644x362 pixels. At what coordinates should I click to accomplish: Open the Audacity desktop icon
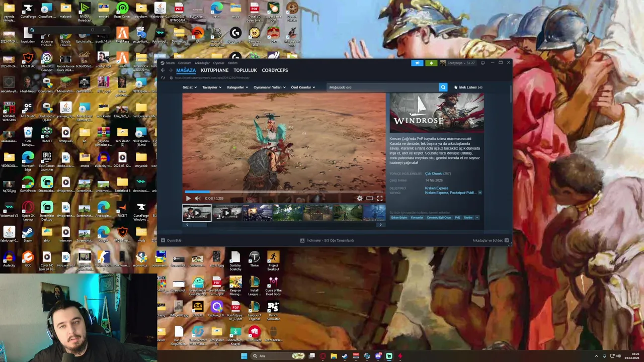(x=9, y=259)
